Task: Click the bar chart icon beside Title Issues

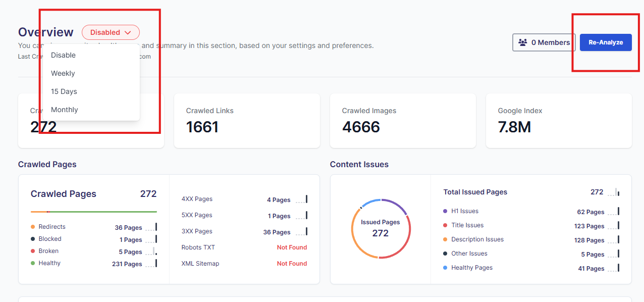Action: coord(613,226)
